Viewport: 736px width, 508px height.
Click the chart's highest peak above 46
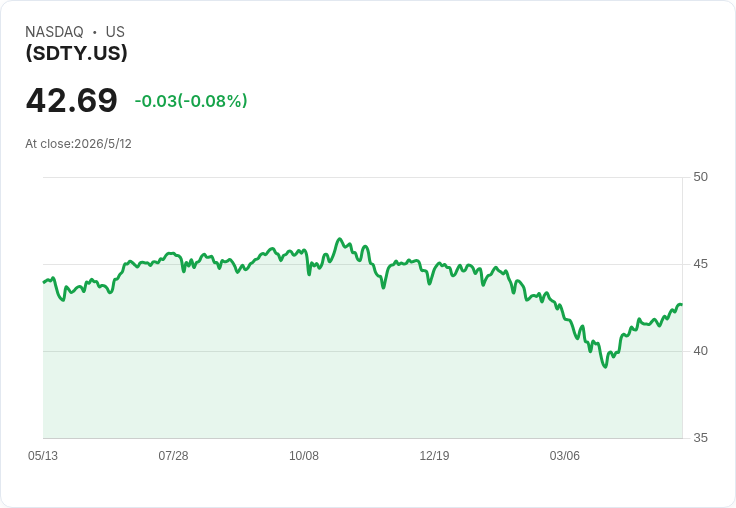click(x=340, y=239)
